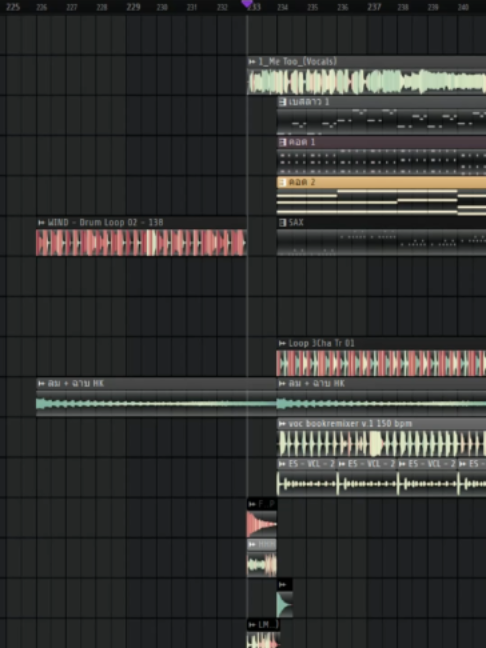Jump to bar 236 on the timeline ruler
The image size is (486, 648).
pyautogui.click(x=343, y=7)
